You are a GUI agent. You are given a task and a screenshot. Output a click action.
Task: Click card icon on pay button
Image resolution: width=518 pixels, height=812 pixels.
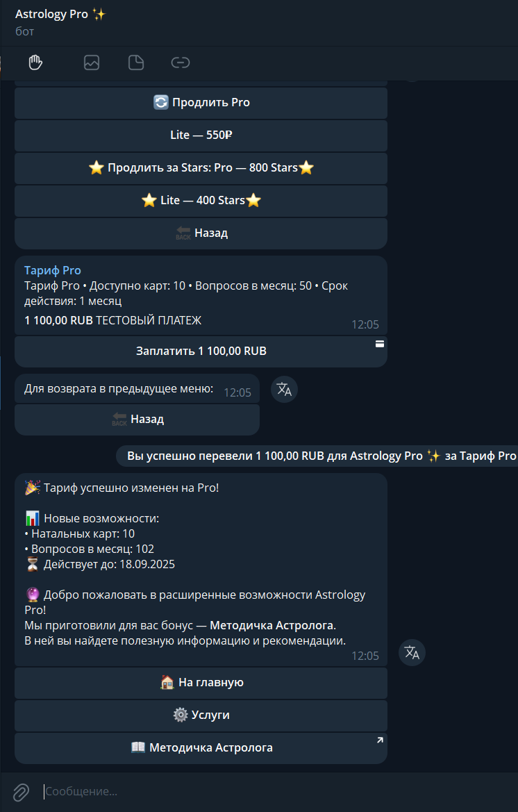coord(379,344)
